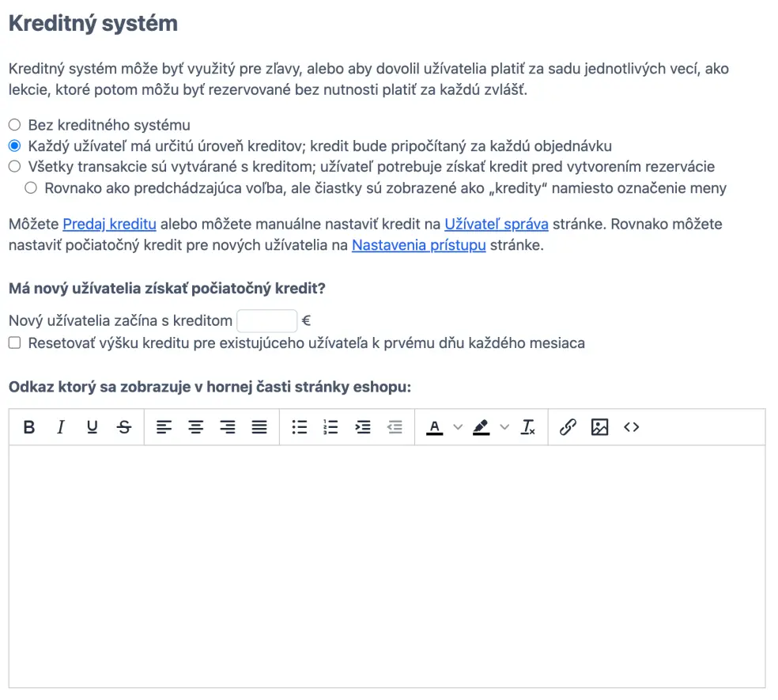Go to the 'Užívateľ správa' page link
778x700 pixels.
(496, 224)
